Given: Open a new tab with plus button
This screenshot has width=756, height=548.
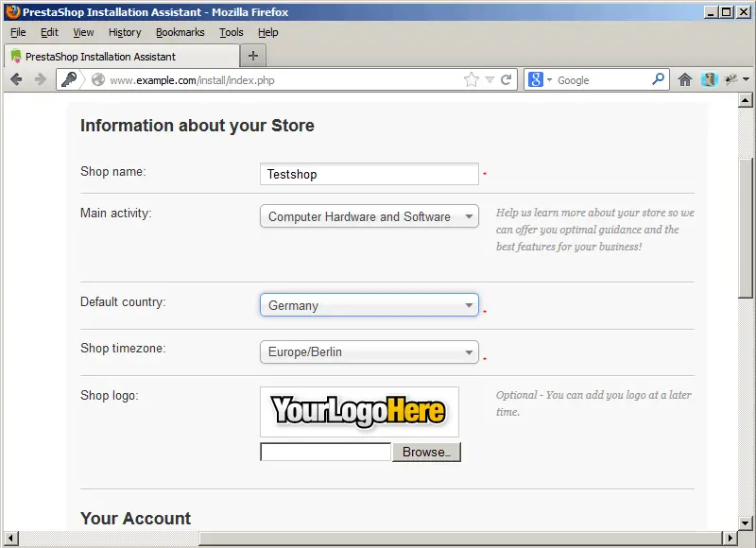Looking at the screenshot, I should (253, 56).
